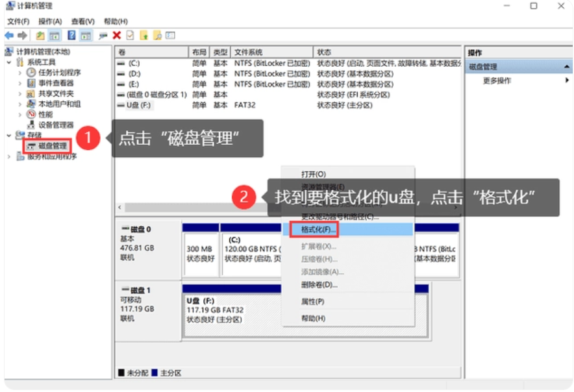Choose 删除卷(D)... in the context menu
The width and height of the screenshot is (574, 392).
(x=319, y=284)
